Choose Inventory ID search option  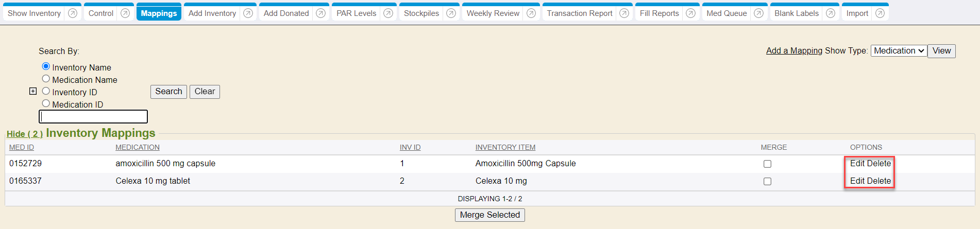click(46, 91)
